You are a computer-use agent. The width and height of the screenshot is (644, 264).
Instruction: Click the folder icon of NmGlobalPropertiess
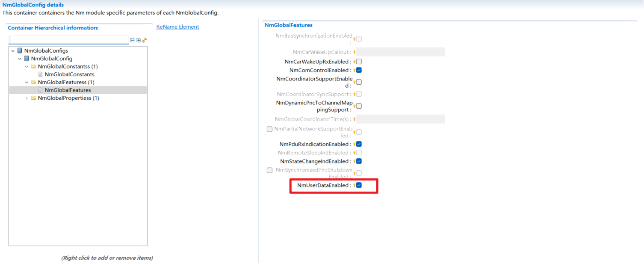(34, 98)
